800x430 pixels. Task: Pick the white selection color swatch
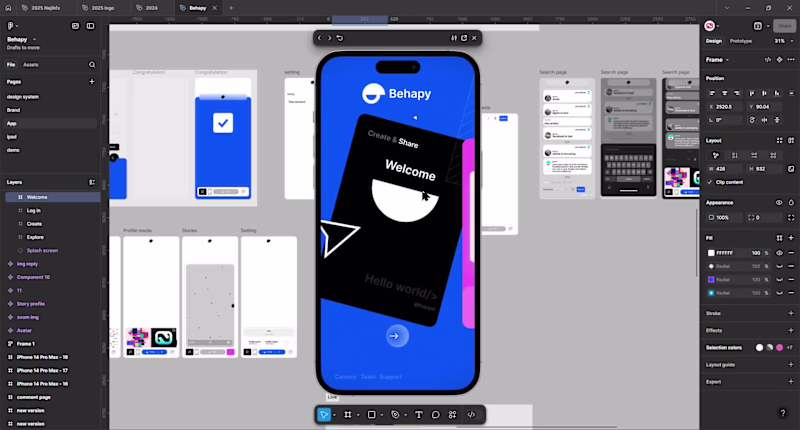(759, 347)
